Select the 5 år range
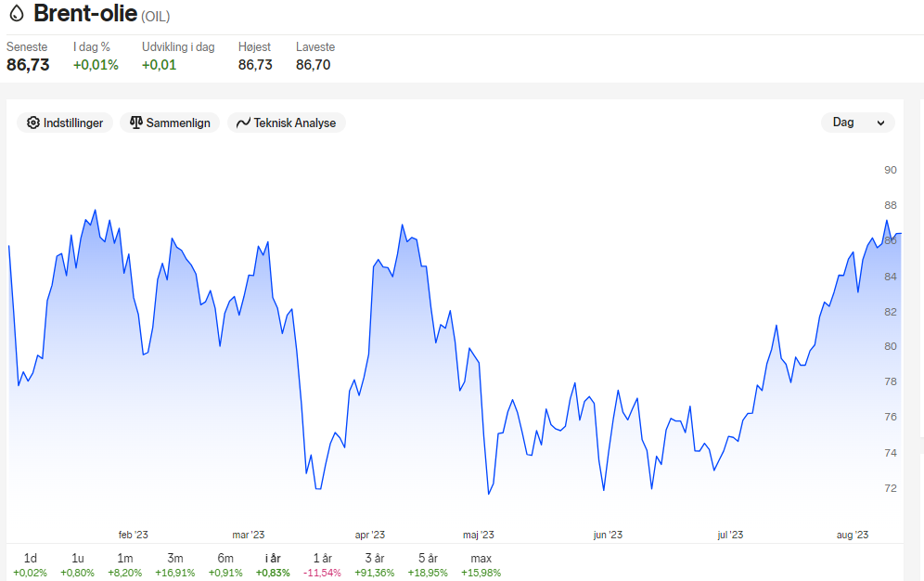 428,564
